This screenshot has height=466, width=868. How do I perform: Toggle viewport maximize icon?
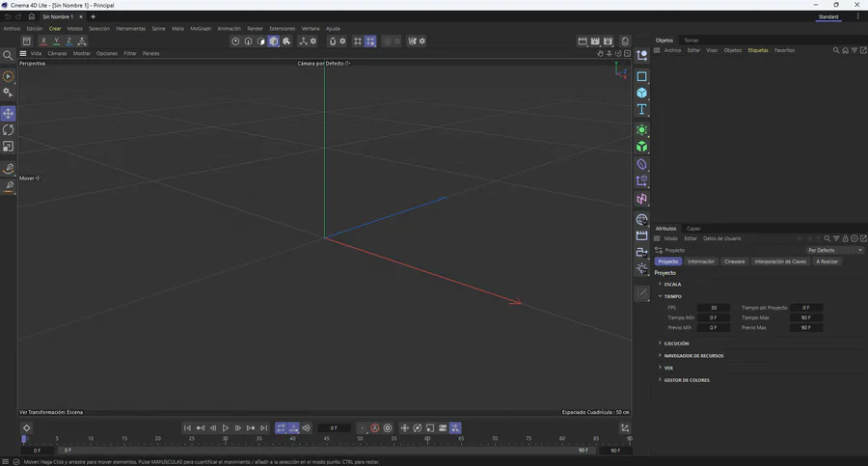point(627,54)
